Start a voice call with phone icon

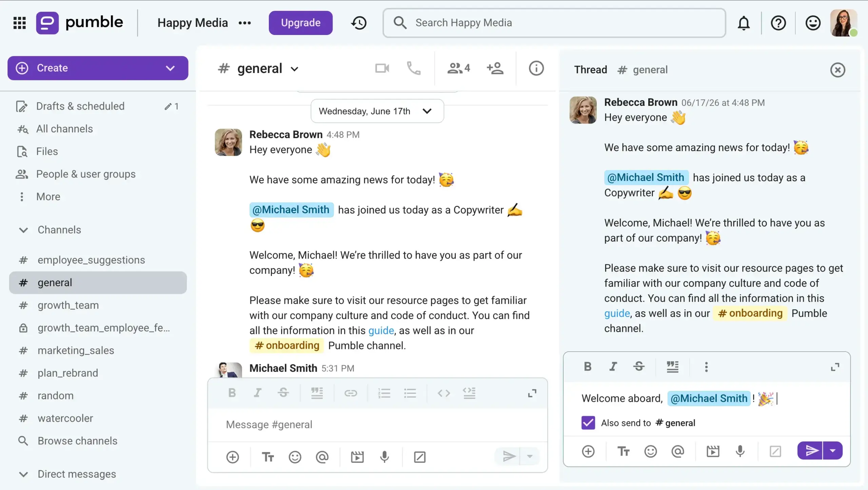coord(414,69)
